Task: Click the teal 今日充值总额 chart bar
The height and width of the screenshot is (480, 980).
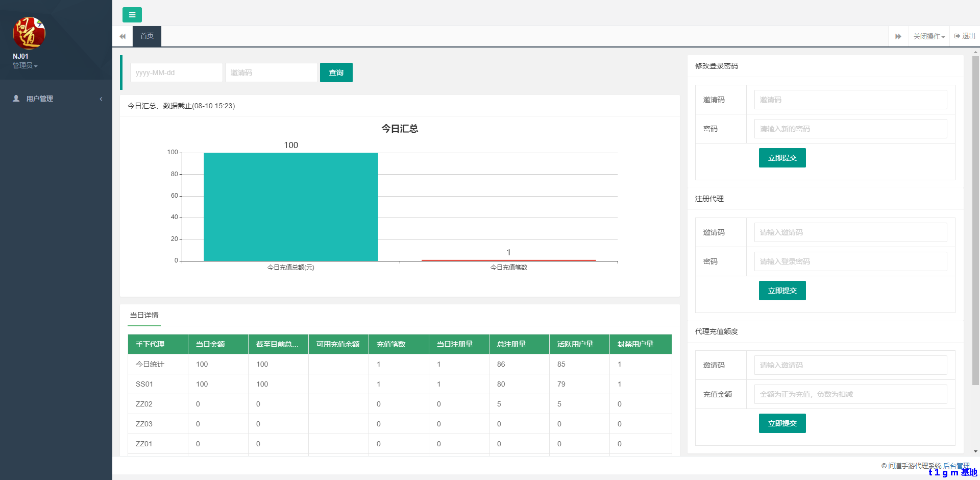Action: [x=291, y=207]
